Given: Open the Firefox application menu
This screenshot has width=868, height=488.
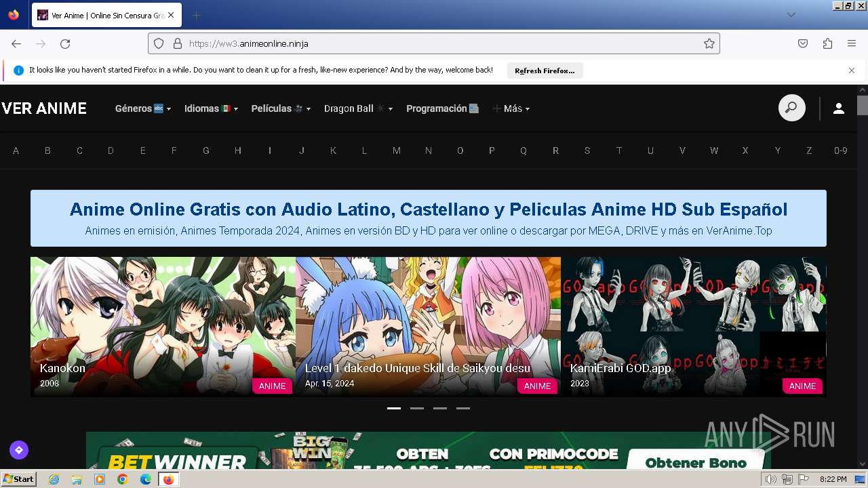Looking at the screenshot, I should coord(852,43).
